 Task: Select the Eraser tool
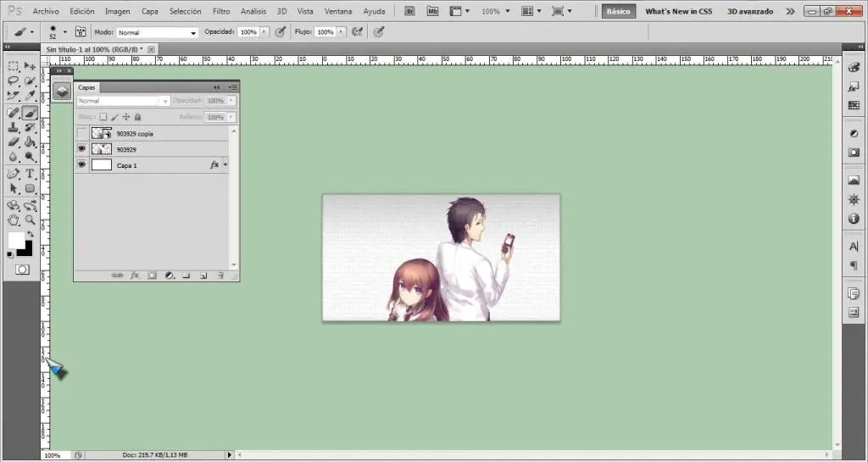[x=14, y=142]
